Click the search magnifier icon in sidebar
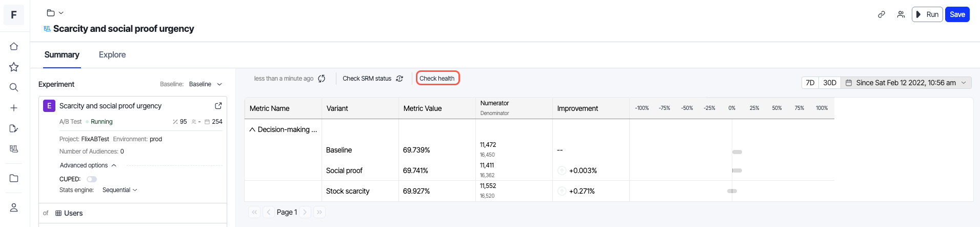This screenshot has height=227, width=980. [14, 87]
